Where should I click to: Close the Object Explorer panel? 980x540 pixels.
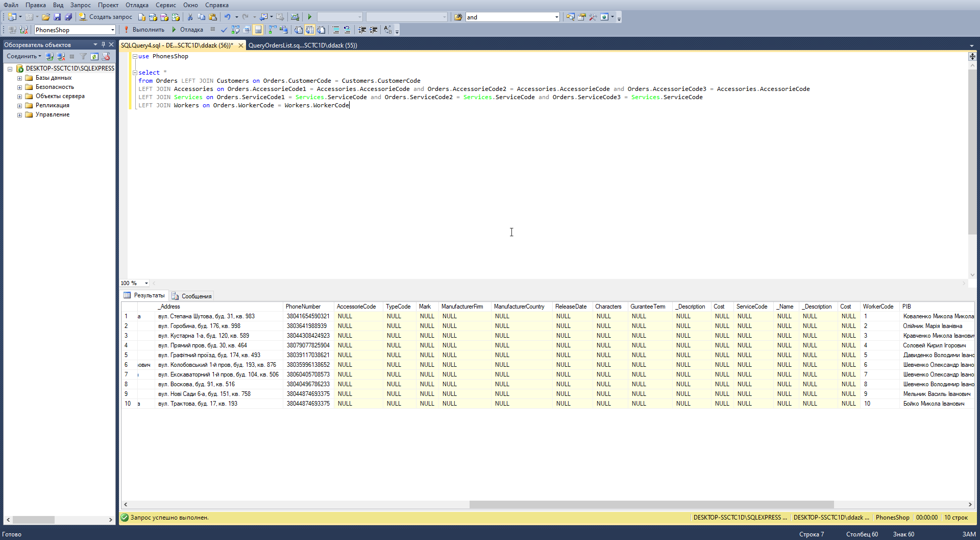111,44
